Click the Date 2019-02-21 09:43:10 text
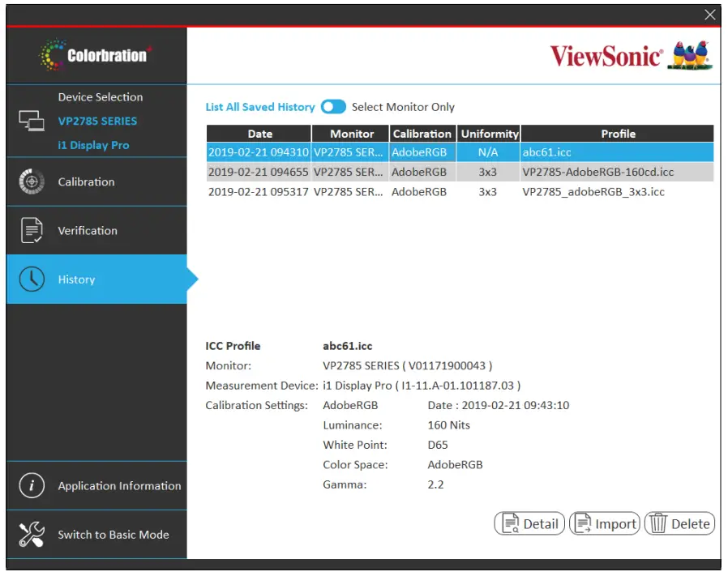The width and height of the screenshot is (728, 576). [x=499, y=405]
